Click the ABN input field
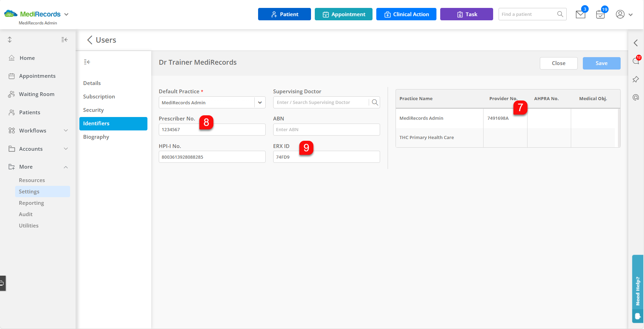 point(326,130)
